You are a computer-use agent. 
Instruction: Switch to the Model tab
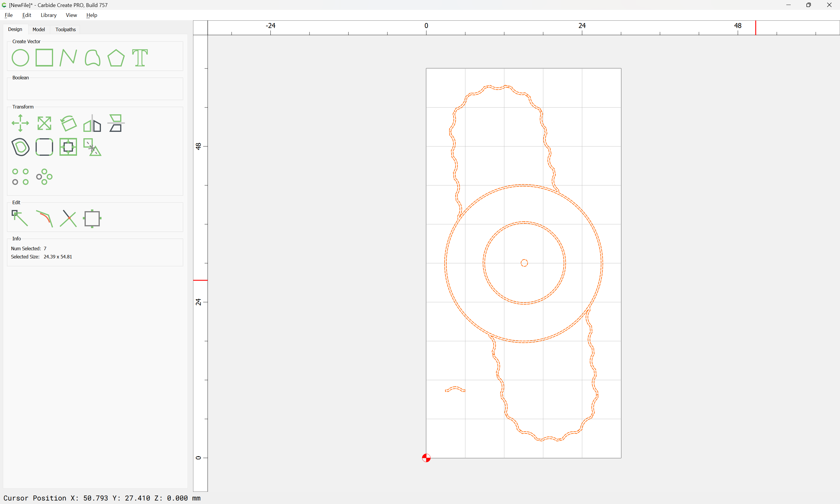(39, 29)
